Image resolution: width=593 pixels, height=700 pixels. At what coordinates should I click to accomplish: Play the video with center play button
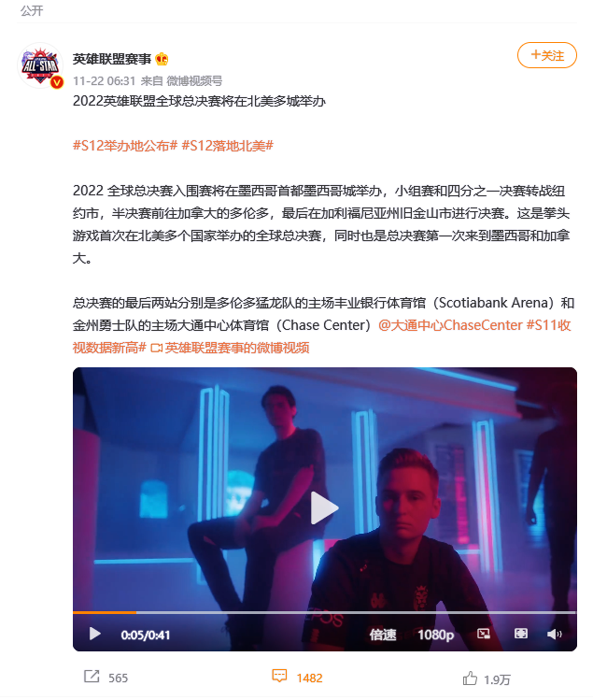(324, 507)
